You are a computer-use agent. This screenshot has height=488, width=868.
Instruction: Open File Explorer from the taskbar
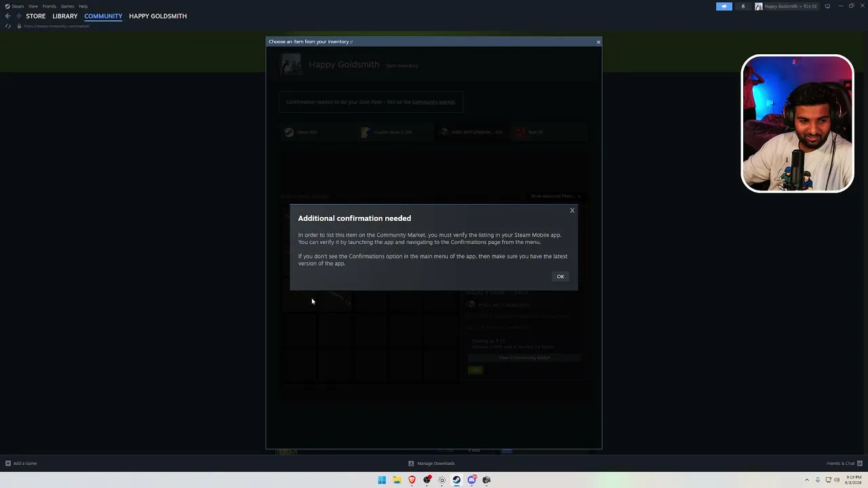click(397, 480)
